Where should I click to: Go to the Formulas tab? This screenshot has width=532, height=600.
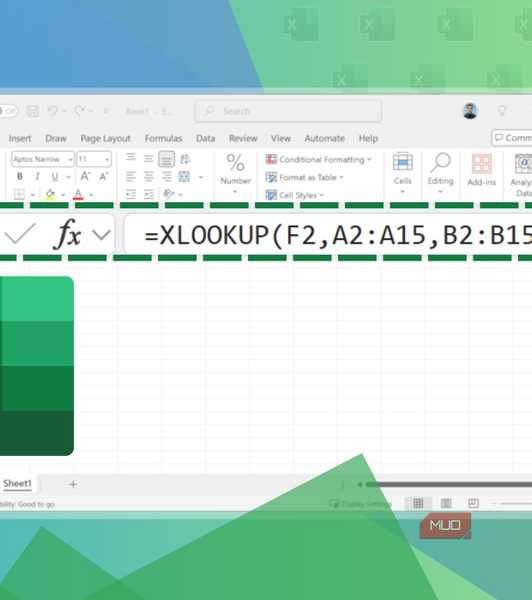tap(163, 139)
